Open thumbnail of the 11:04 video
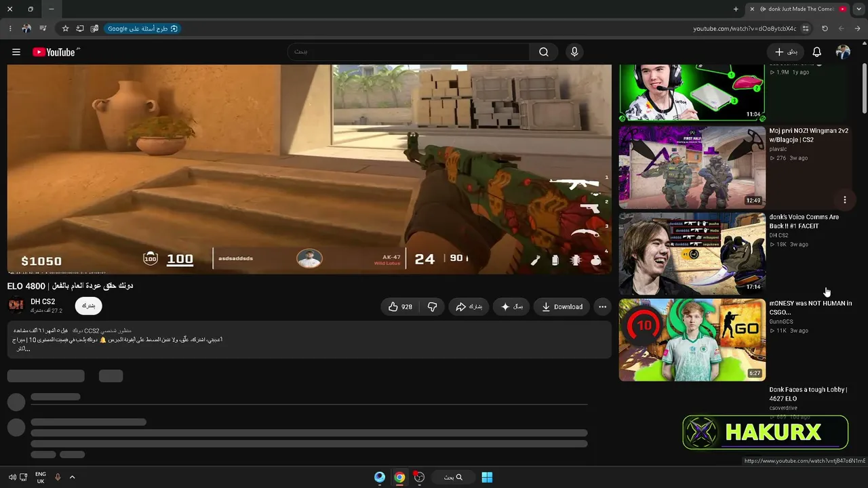Viewport: 868px width, 488px height. pyautogui.click(x=692, y=93)
